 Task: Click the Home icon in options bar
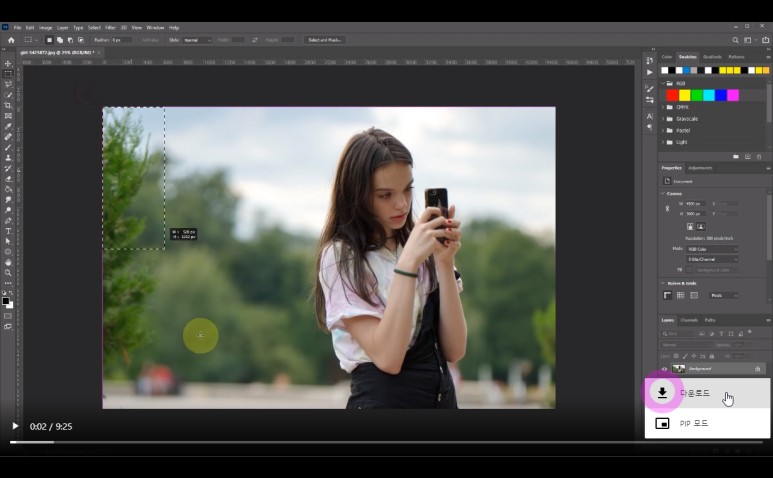coord(11,40)
